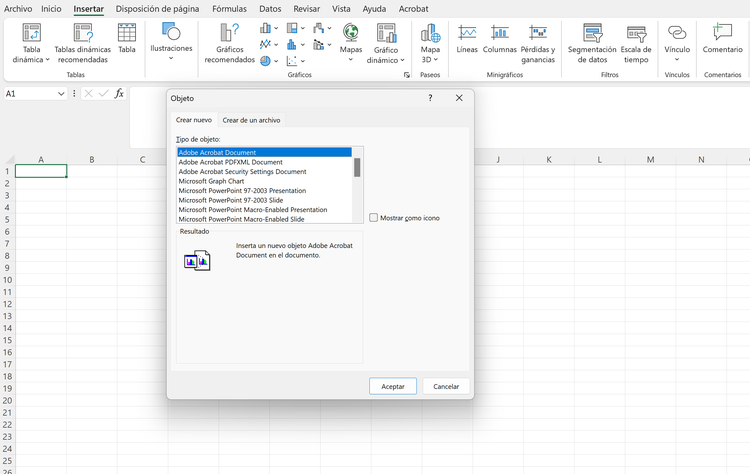
Task: Select row 10 header
Action: click(x=7, y=280)
